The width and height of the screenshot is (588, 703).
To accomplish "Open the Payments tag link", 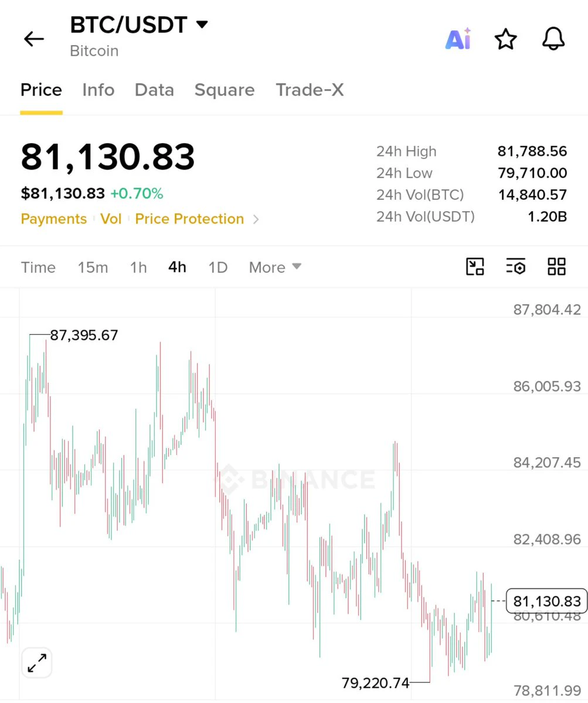I will point(54,219).
